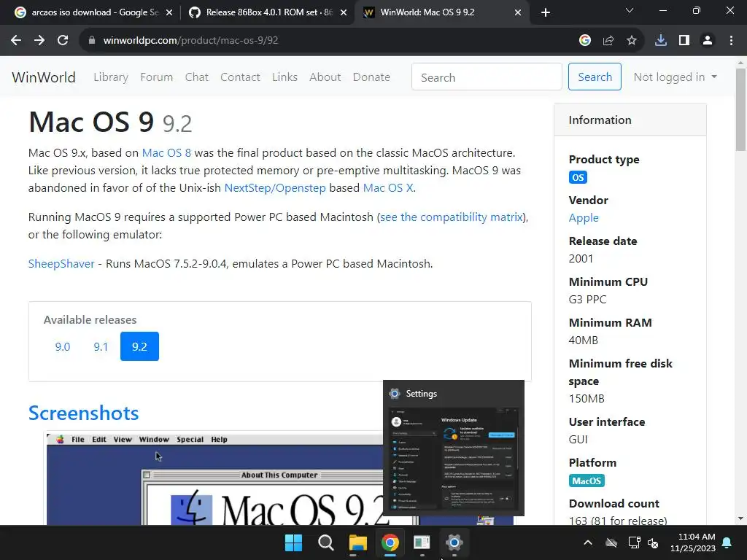
Task: Open Settings from the taskbar
Action: (454, 542)
